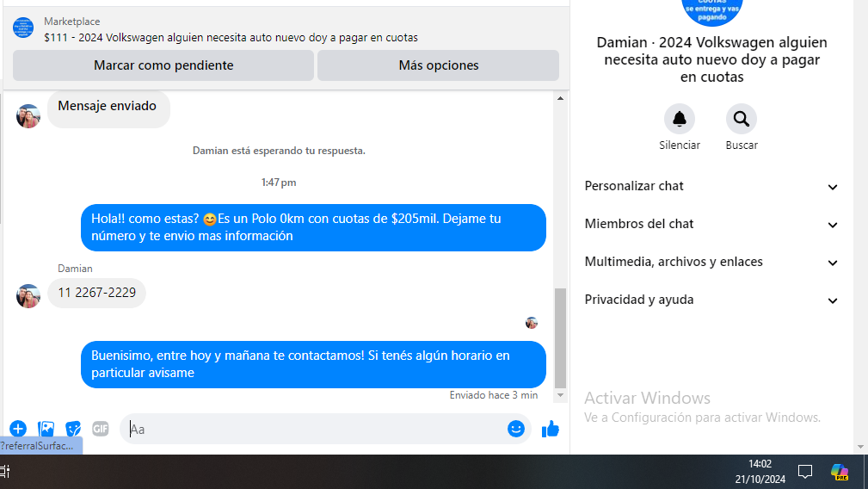Open Más opciones button
Image resolution: width=868 pixels, height=489 pixels.
(x=439, y=65)
